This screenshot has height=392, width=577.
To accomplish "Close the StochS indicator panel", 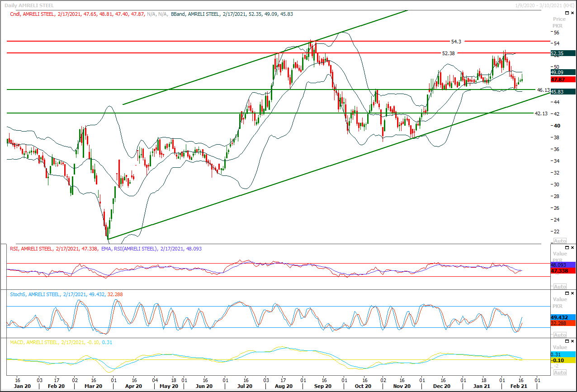I will click(572, 293).
